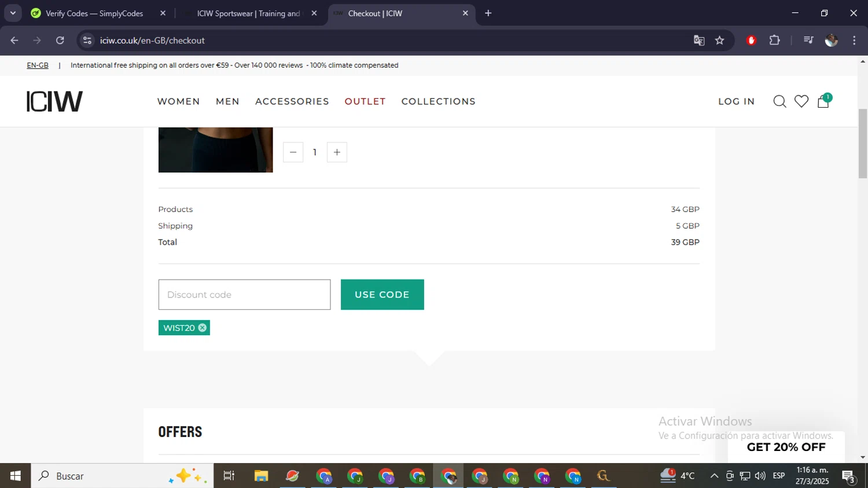Viewport: 868px width, 488px height.
Task: Click the USE CODE button
Action: pos(382,295)
